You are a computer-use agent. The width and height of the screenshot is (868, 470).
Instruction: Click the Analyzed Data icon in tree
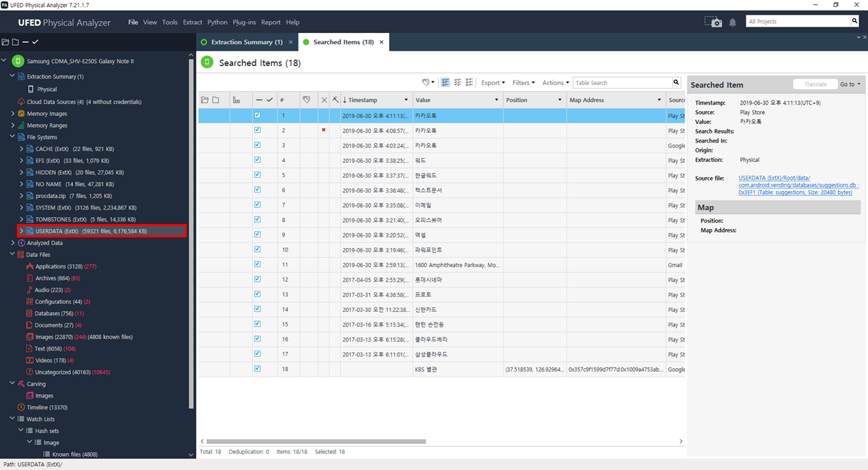click(21, 243)
